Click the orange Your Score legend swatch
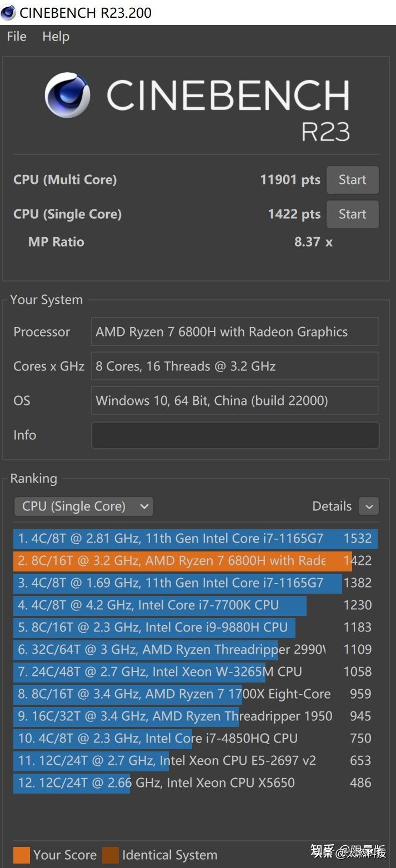Screen dimensions: 396x868 21,855
